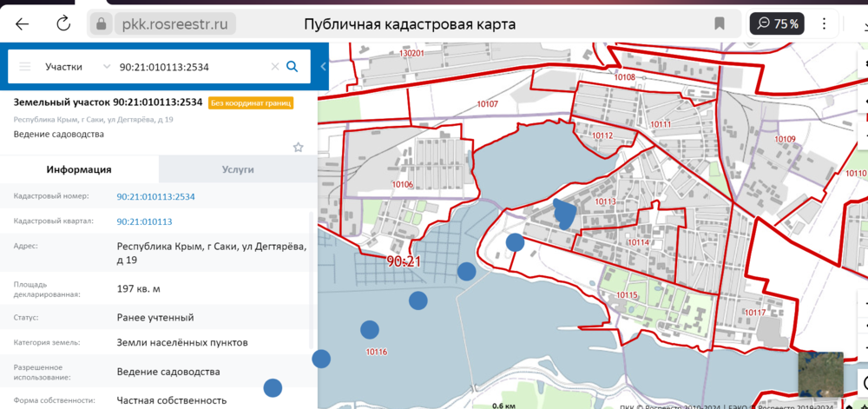Switch to the Услуги tab
This screenshot has width=868, height=409.
click(238, 169)
